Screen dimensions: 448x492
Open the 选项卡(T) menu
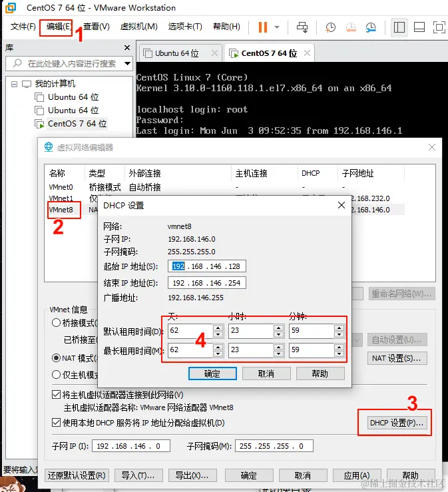[185, 27]
